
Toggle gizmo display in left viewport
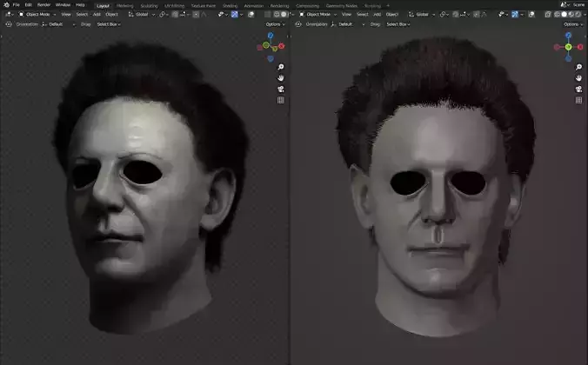coord(234,14)
